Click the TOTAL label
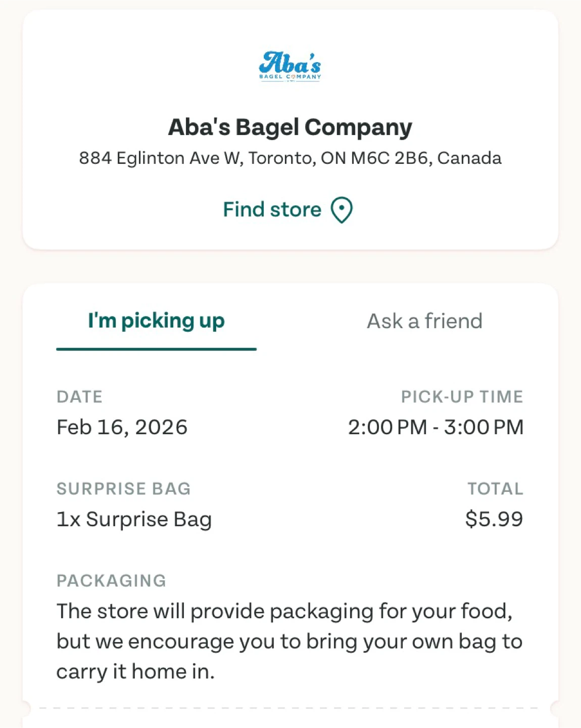The image size is (581, 728). [495, 489]
